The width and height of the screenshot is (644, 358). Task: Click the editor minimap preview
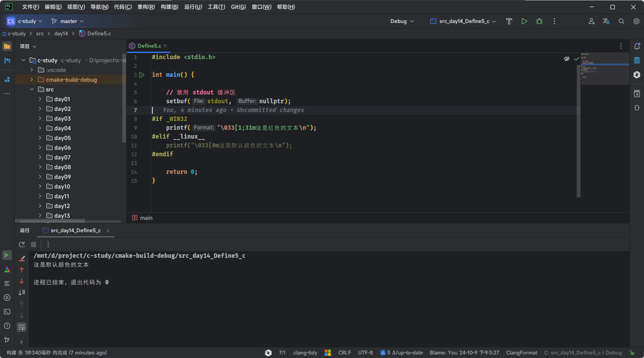(605, 68)
